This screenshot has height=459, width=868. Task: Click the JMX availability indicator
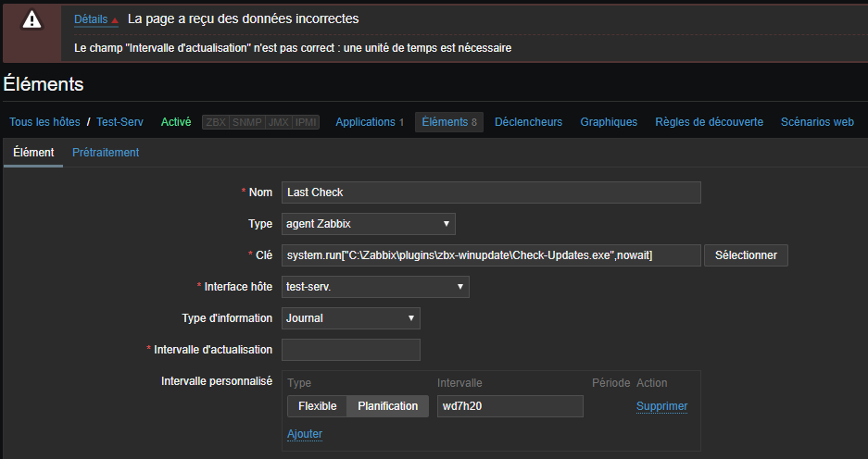(278, 122)
